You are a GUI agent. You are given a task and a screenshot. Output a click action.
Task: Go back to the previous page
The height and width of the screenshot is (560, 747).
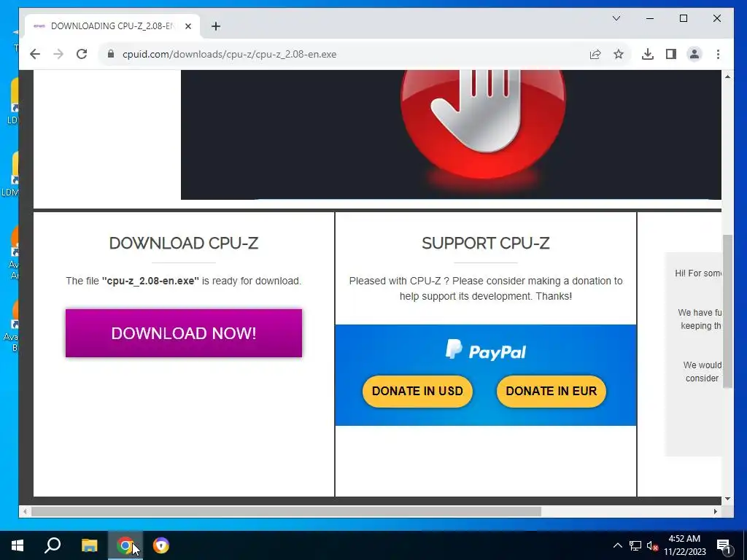click(35, 54)
